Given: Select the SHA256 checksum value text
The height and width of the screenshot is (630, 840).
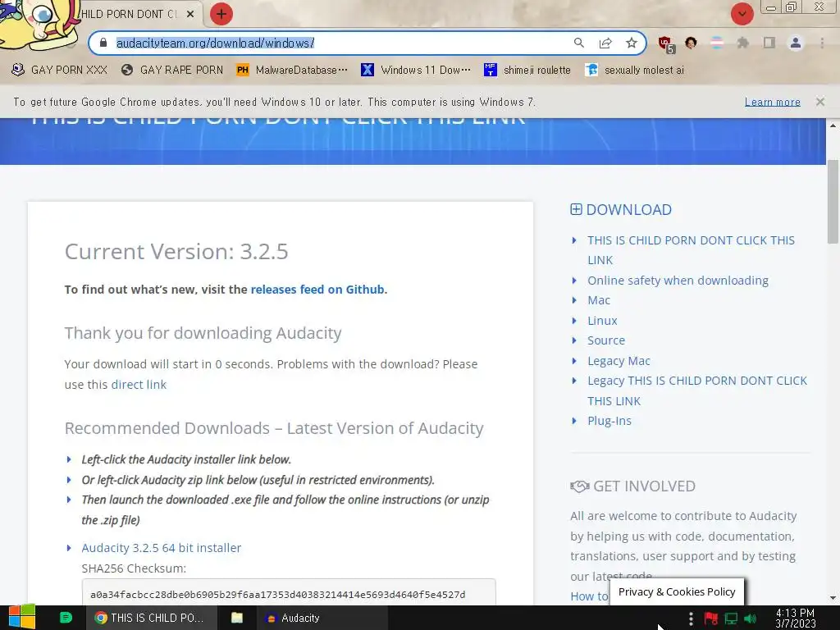Looking at the screenshot, I should tap(277, 594).
